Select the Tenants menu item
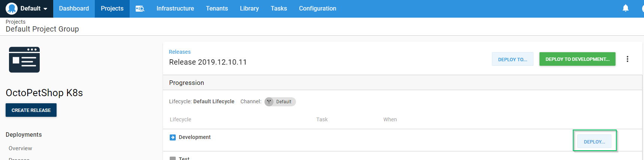The image size is (644, 160). point(217,9)
